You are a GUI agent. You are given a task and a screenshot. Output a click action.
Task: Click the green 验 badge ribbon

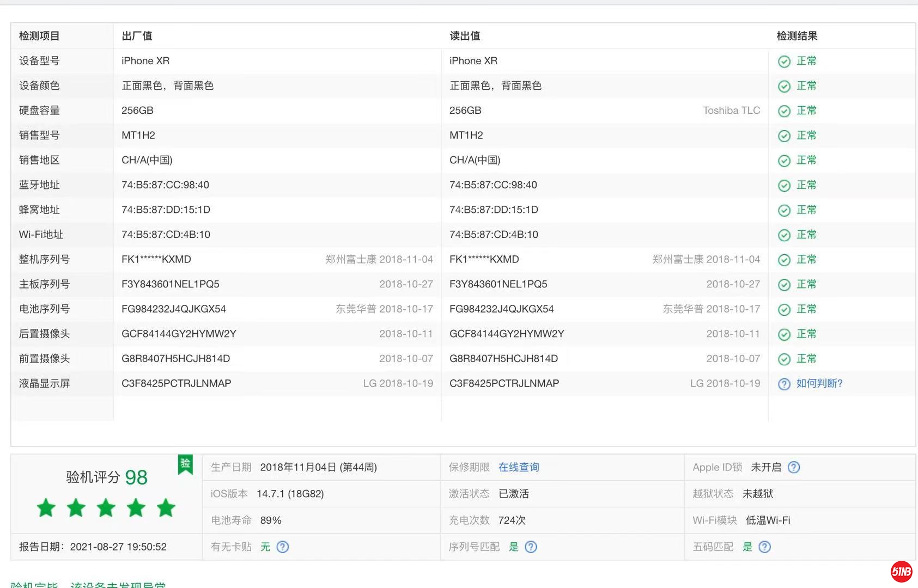(x=185, y=464)
